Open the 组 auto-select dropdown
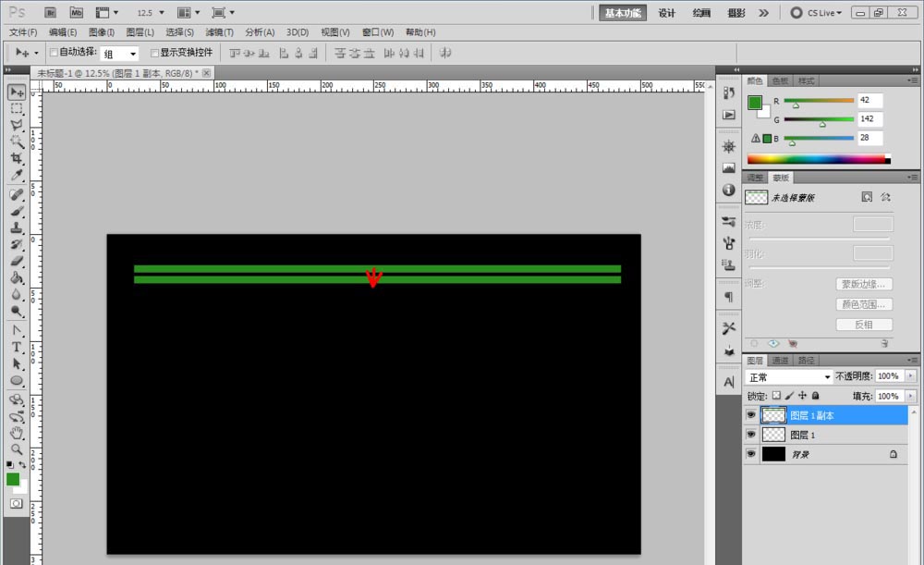The height and width of the screenshot is (565, 924). (x=119, y=54)
